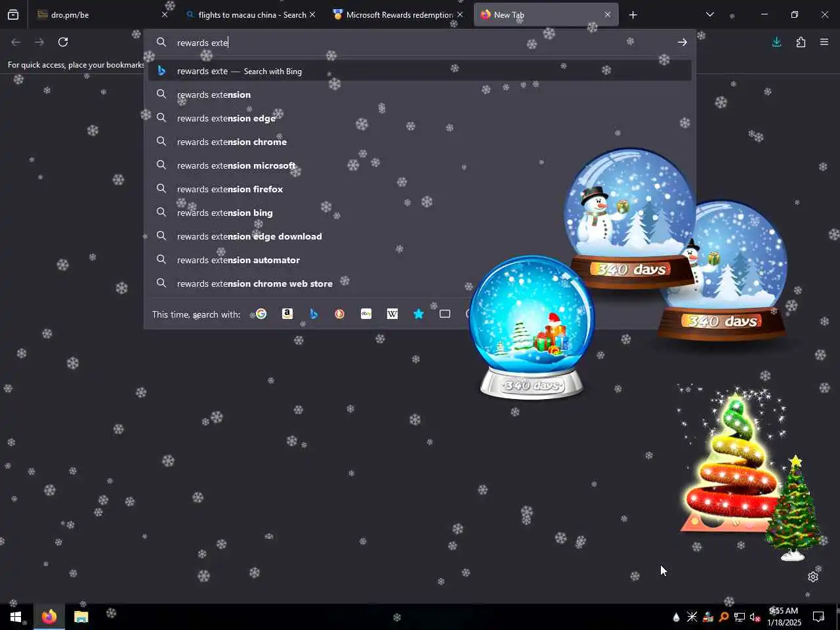Screen dimensions: 840x630
Task: Click the security tray icon with globe
Action: (x=708, y=617)
